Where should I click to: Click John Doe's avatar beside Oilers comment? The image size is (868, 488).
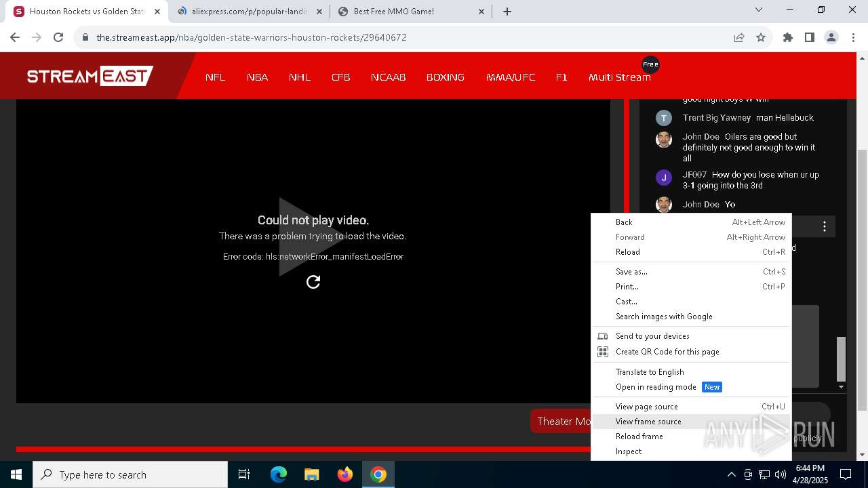tap(664, 140)
